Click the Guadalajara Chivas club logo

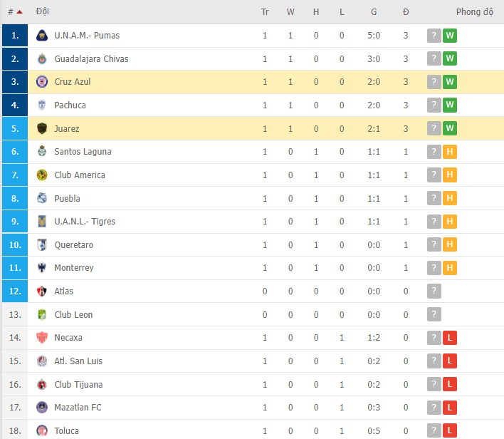pos(41,58)
